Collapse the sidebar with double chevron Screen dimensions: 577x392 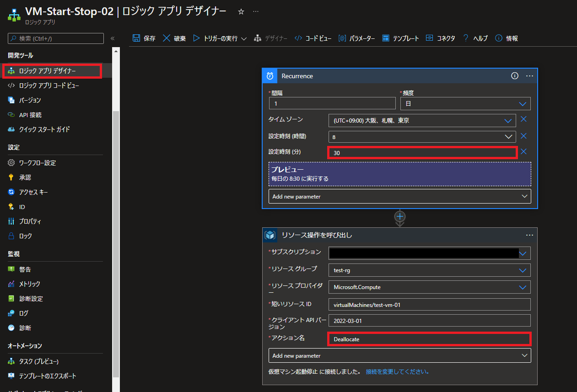point(113,38)
